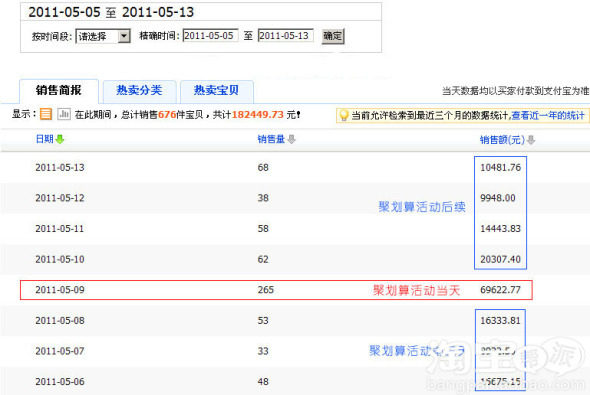This screenshot has height=395, width=590.
Task: Click sales volume 58
Action: (x=263, y=228)
